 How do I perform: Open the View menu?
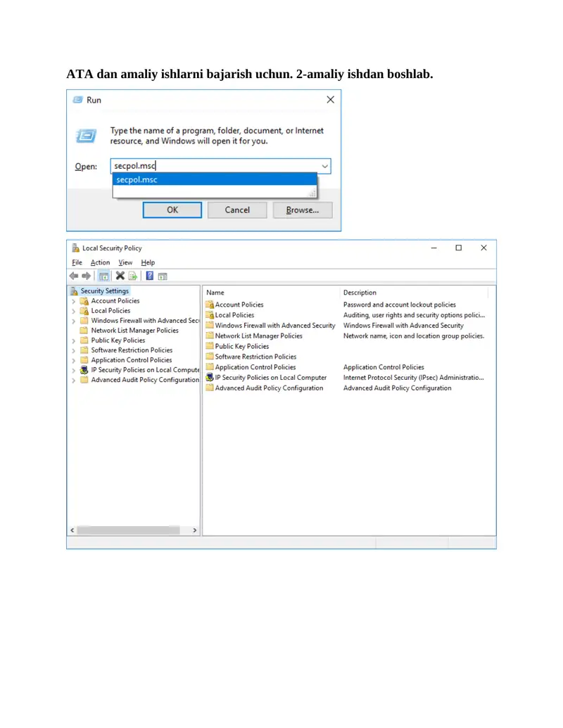point(125,262)
